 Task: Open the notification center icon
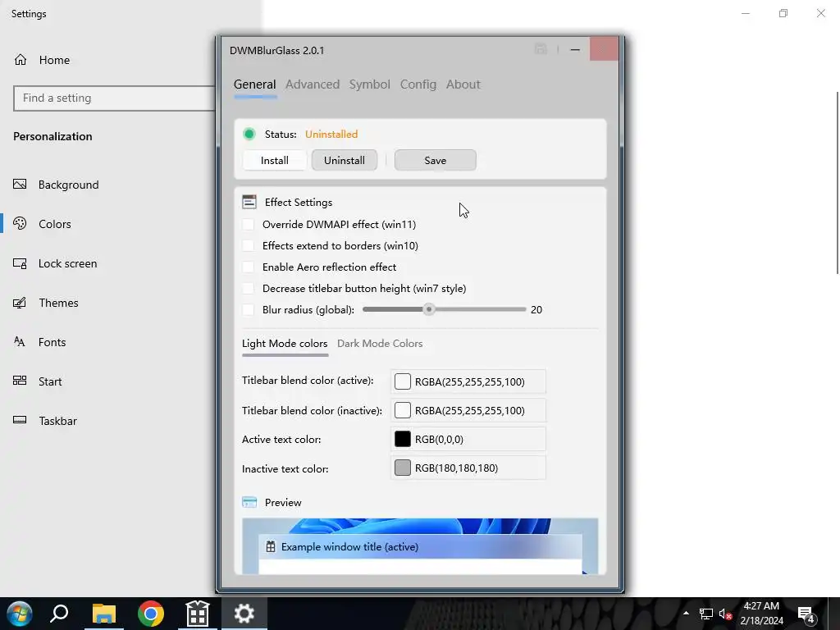click(806, 614)
